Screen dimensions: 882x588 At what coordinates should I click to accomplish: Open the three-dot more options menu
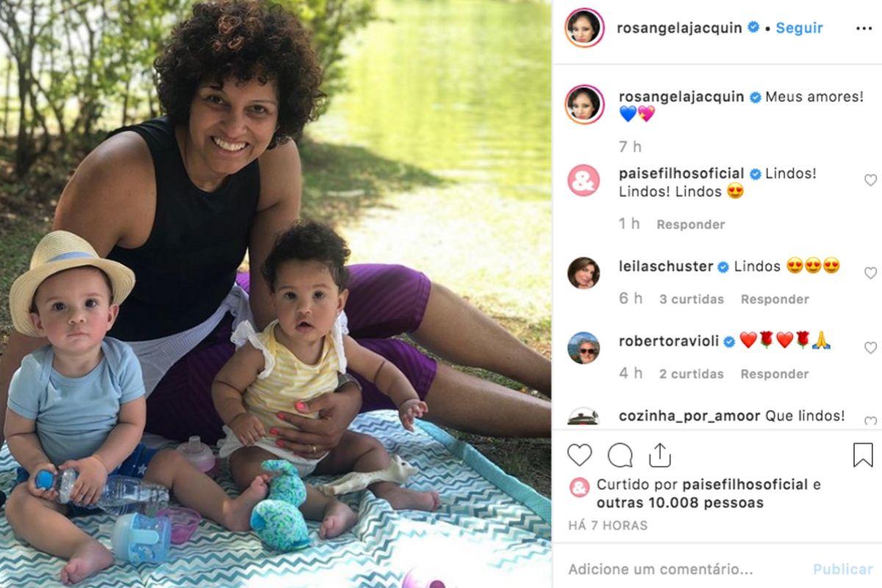click(x=864, y=29)
